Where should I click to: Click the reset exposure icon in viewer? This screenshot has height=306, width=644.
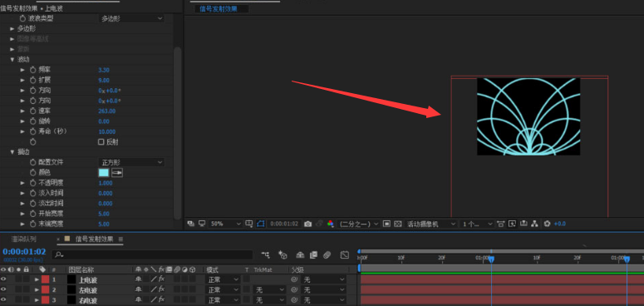pyautogui.click(x=547, y=224)
